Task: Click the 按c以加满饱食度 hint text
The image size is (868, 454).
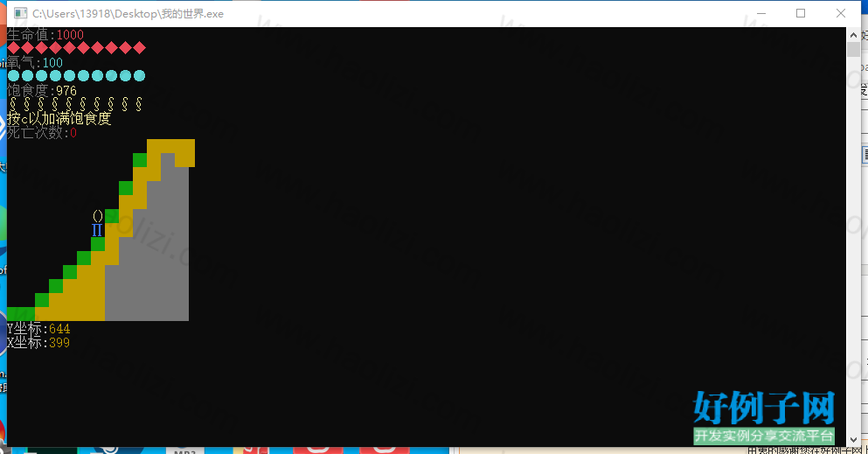Action: coord(59,118)
